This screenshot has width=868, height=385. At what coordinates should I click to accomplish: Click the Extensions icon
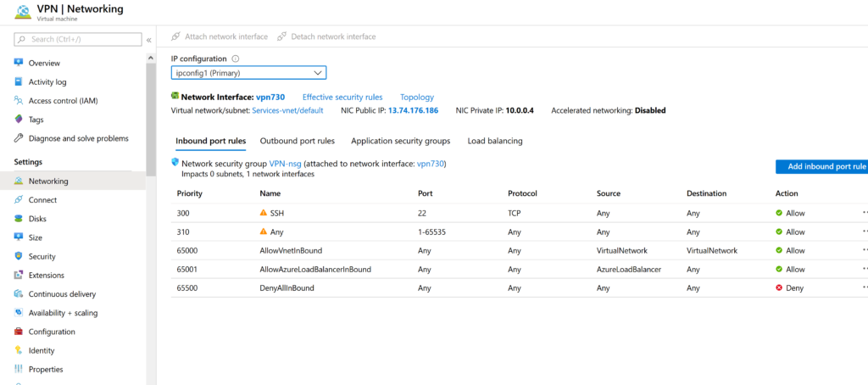(x=19, y=275)
